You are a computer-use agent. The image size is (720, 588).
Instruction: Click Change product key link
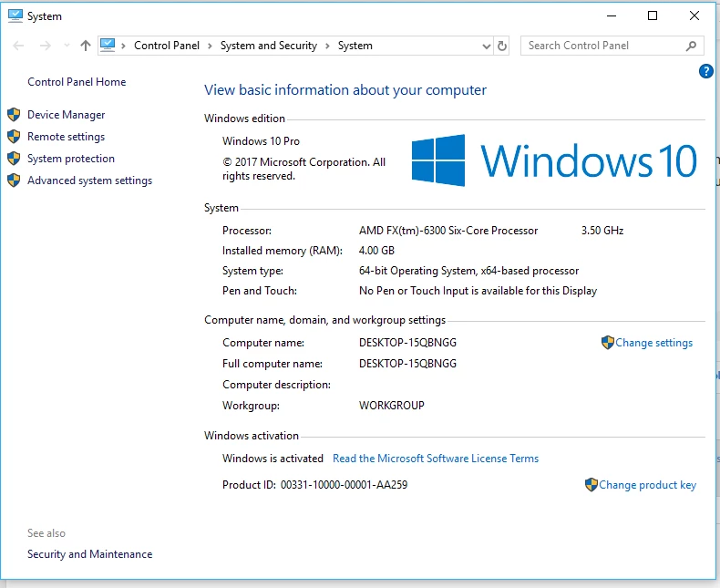tap(647, 485)
